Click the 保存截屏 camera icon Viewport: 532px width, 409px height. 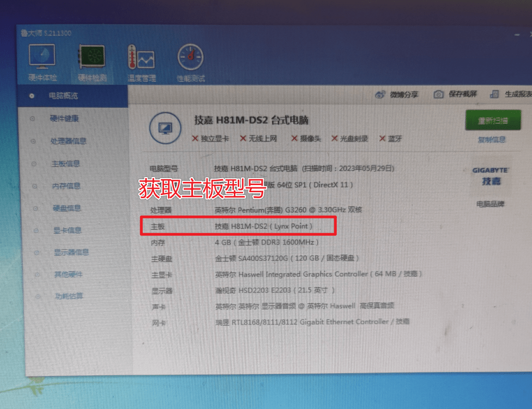pyautogui.click(x=438, y=94)
